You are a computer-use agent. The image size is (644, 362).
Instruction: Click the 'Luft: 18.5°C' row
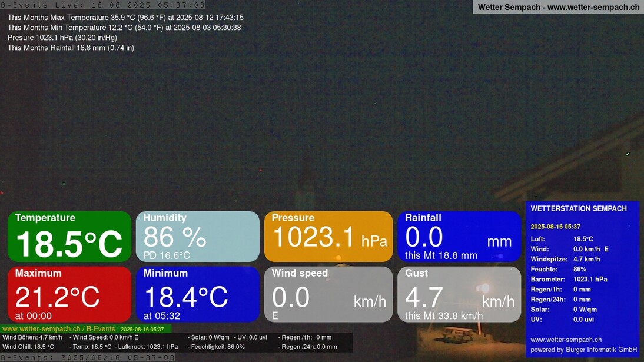(x=562, y=239)
